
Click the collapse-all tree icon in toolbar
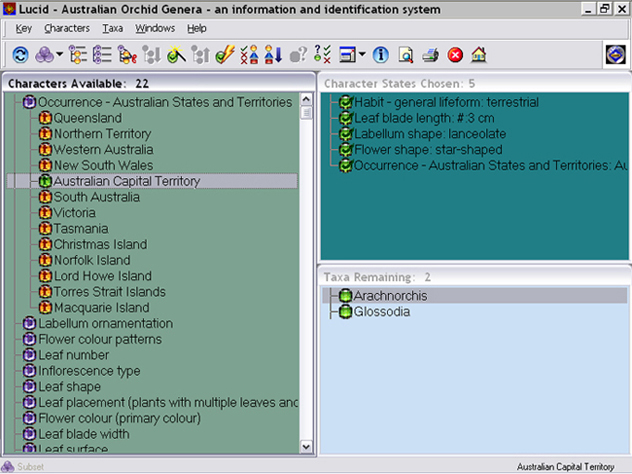pyautogui.click(x=102, y=55)
